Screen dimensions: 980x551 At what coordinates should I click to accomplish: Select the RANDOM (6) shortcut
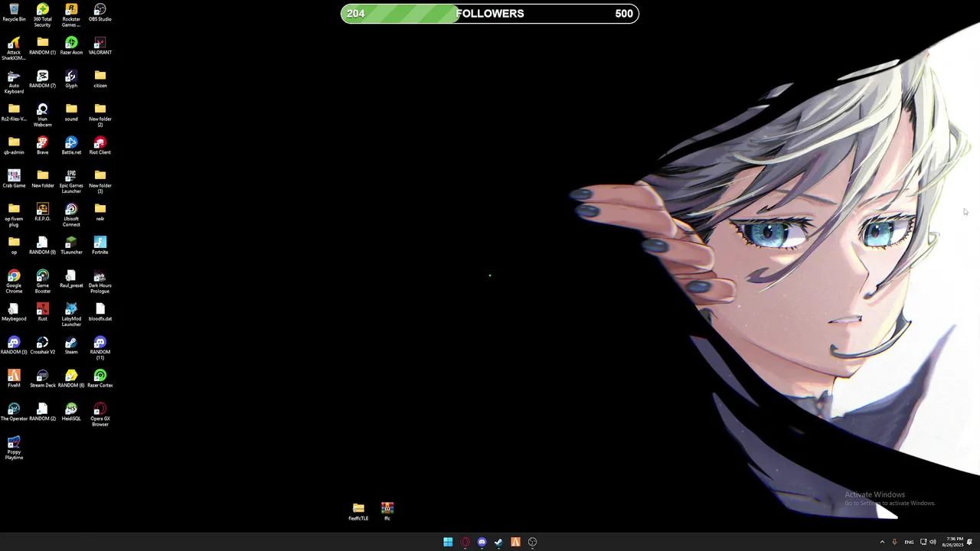(x=71, y=379)
